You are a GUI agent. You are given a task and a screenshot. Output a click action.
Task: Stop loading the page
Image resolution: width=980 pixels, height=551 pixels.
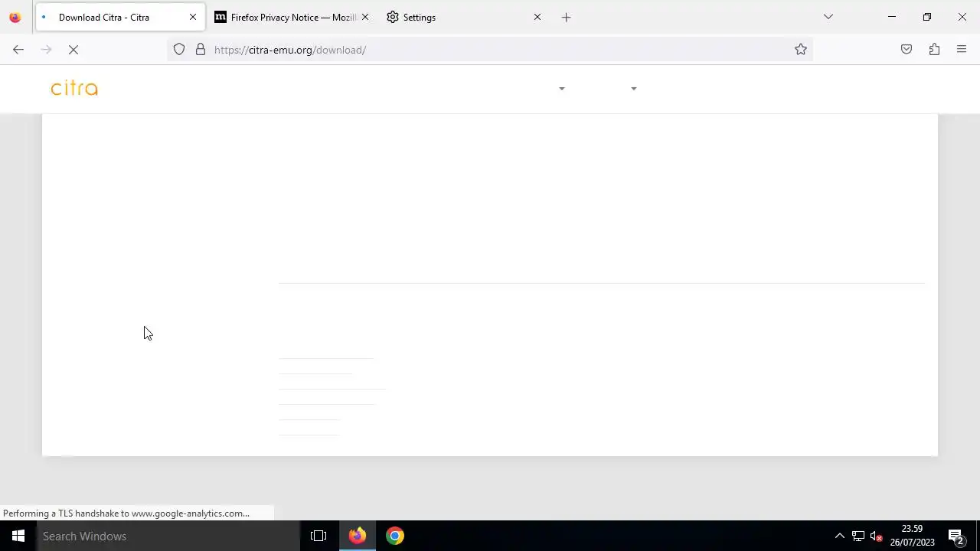73,50
